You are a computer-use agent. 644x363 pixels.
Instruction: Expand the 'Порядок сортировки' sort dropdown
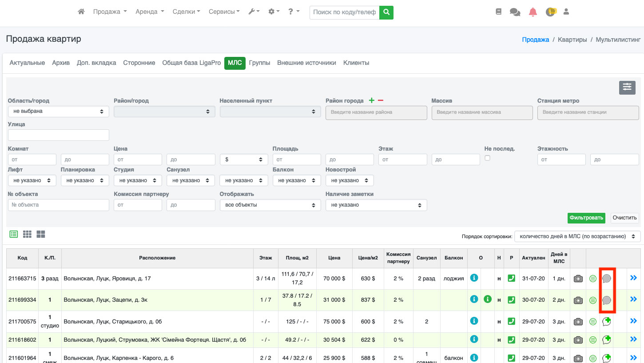[x=577, y=236]
